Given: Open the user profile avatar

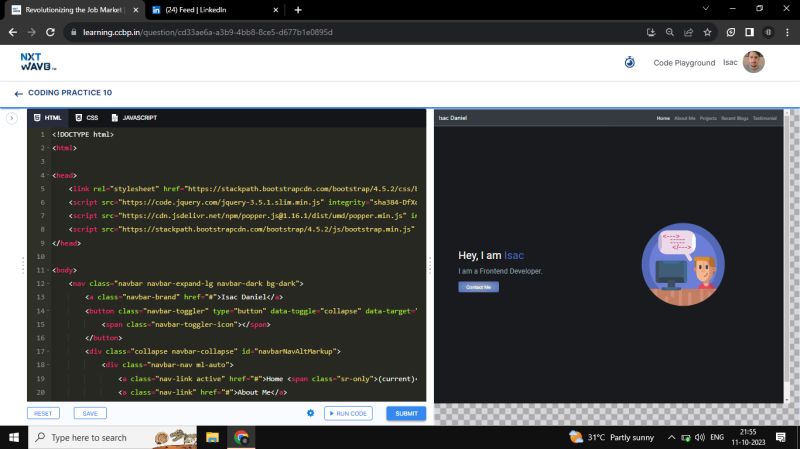Looking at the screenshot, I should tap(754, 62).
